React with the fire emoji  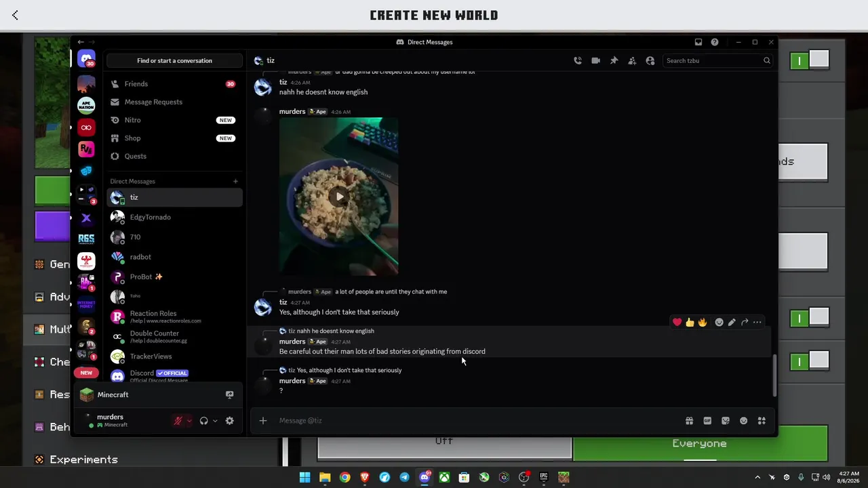tap(703, 322)
